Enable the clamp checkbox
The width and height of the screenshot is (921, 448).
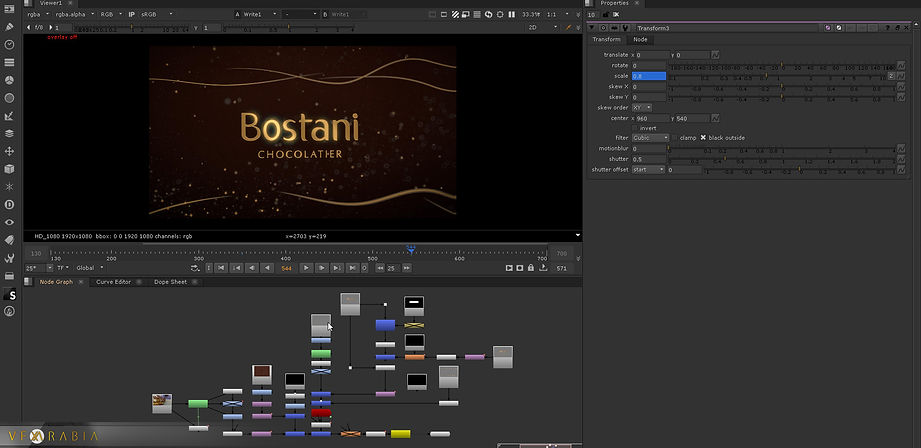(674, 138)
